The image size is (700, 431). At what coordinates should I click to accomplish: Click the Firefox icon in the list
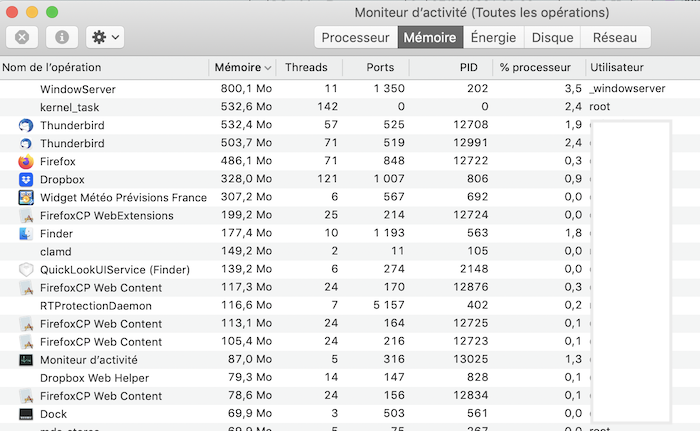pyautogui.click(x=26, y=161)
